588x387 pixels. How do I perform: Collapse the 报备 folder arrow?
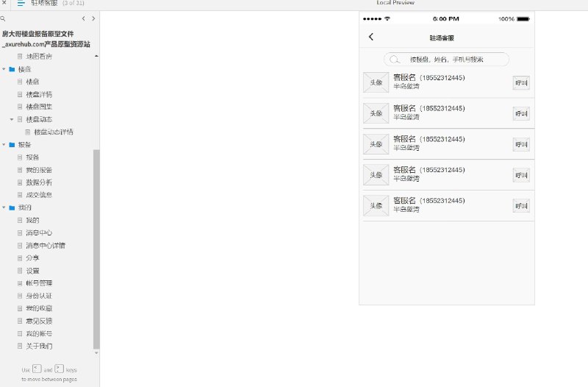(4, 145)
